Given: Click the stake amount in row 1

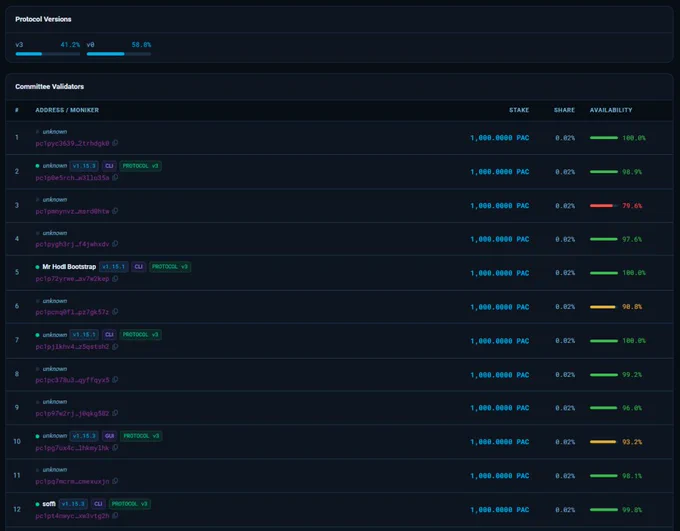Looking at the screenshot, I should click(x=500, y=138).
